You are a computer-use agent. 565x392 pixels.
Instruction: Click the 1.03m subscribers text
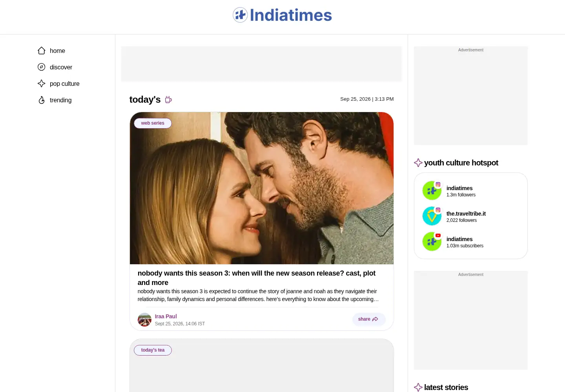pos(465,246)
